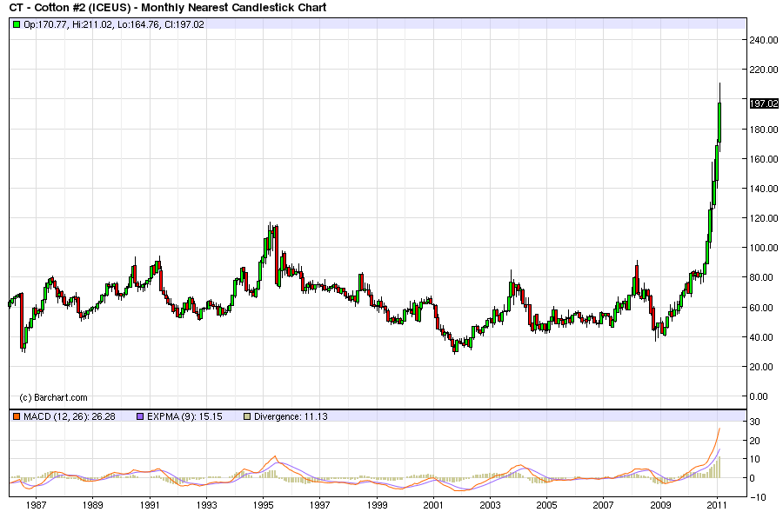783x532 pixels.
Task: Click the 1999 year axis label
Action: point(377,505)
